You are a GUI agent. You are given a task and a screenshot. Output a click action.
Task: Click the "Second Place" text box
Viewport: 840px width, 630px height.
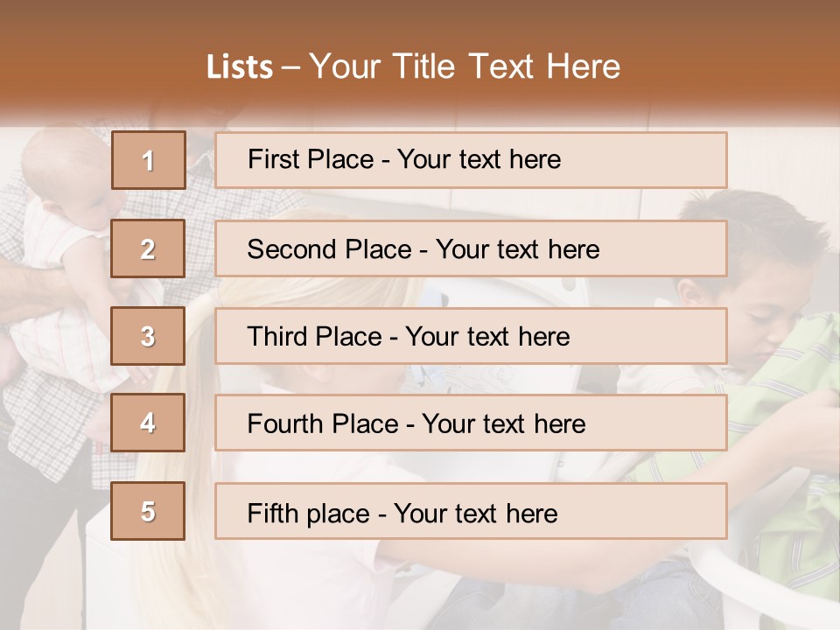[x=471, y=248]
